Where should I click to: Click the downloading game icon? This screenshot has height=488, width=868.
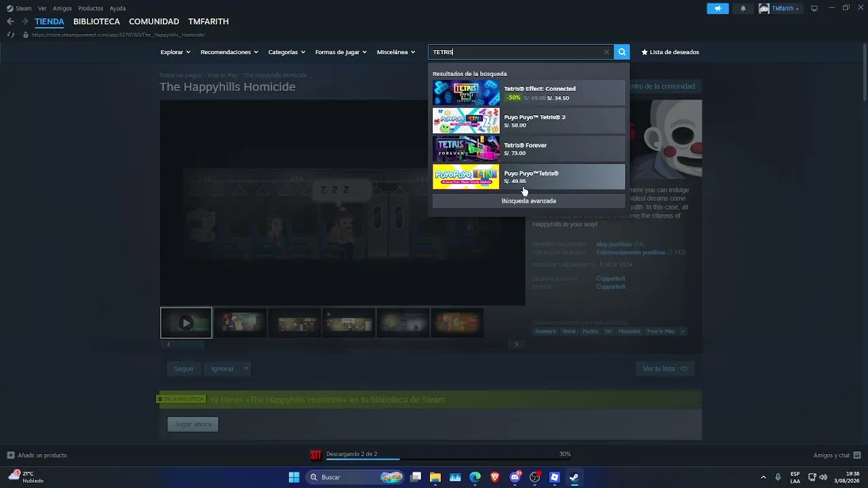[315, 455]
